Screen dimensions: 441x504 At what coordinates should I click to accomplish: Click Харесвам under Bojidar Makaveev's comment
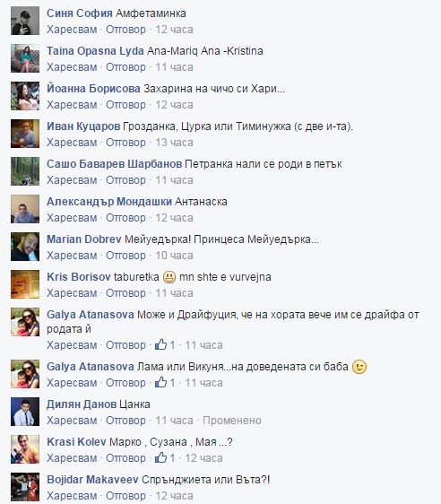click(x=72, y=495)
